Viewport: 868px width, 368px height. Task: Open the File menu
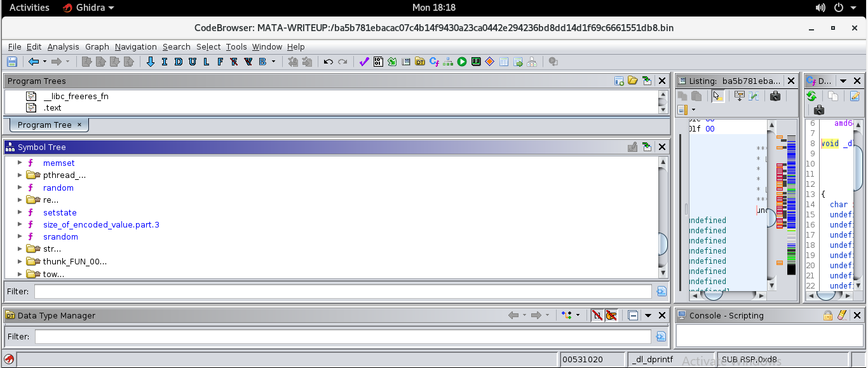pos(15,46)
